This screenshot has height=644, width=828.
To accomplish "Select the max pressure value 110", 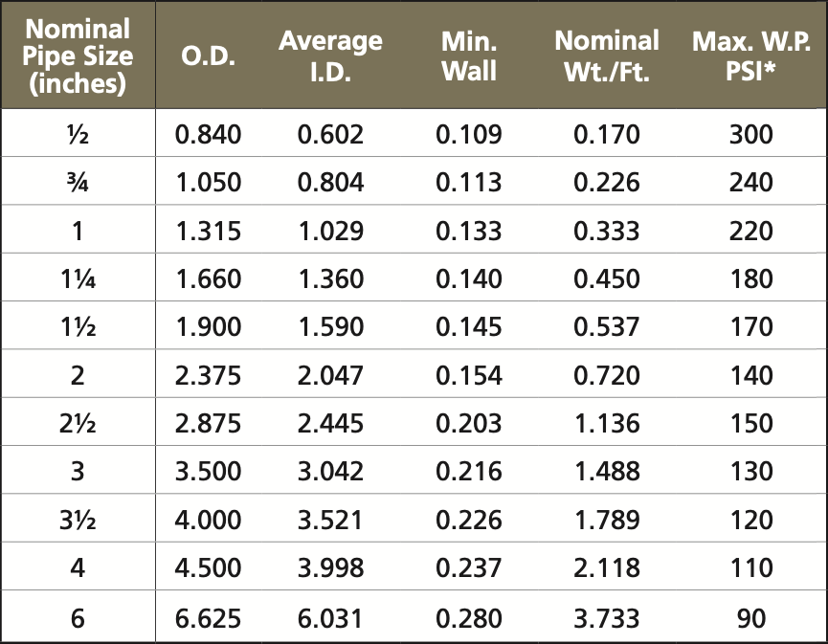I will [x=751, y=568].
